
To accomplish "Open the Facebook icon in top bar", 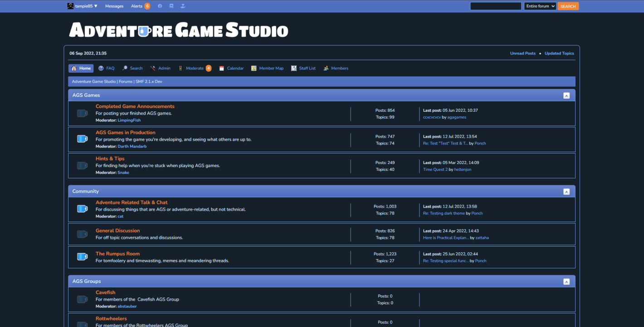I will click(160, 6).
